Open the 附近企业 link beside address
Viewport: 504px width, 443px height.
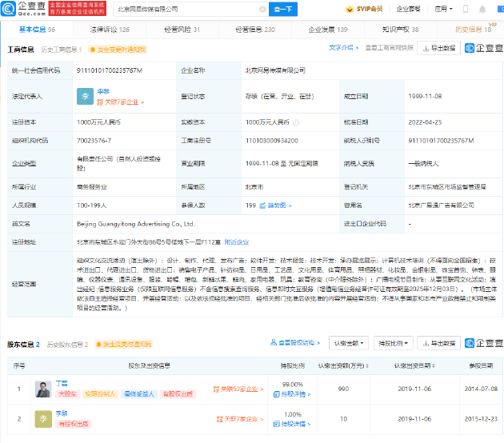(236, 241)
